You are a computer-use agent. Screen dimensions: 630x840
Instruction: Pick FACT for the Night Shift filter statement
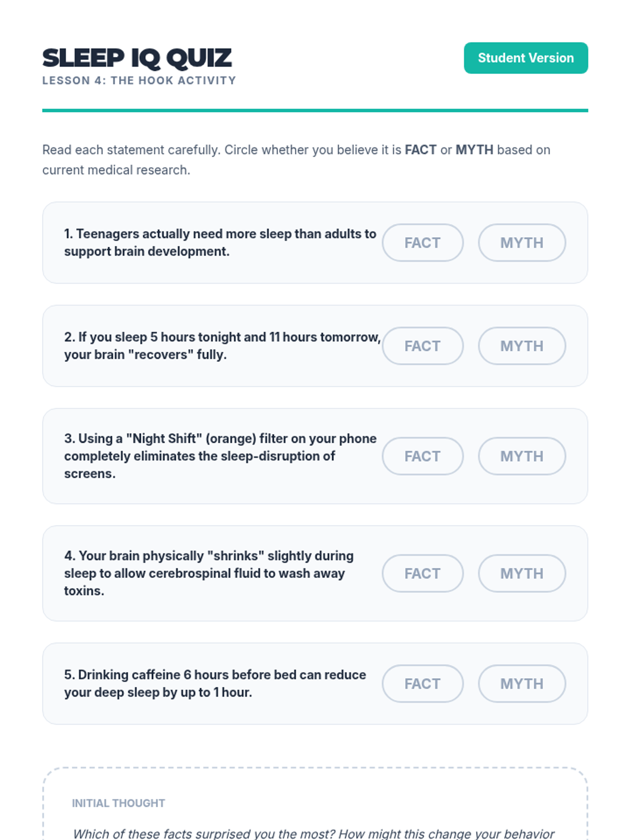pyautogui.click(x=422, y=456)
